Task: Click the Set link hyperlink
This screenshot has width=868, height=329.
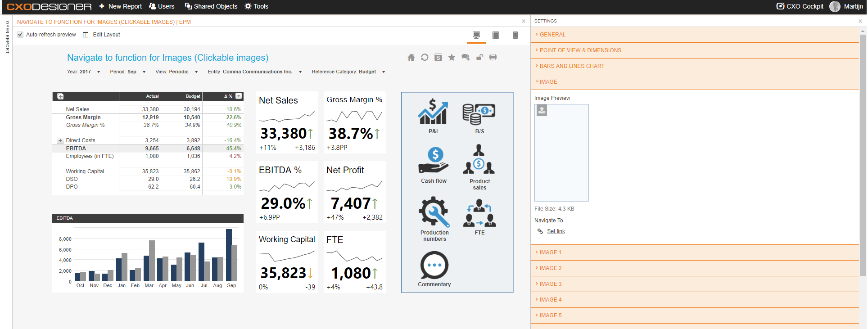Action: [556, 231]
